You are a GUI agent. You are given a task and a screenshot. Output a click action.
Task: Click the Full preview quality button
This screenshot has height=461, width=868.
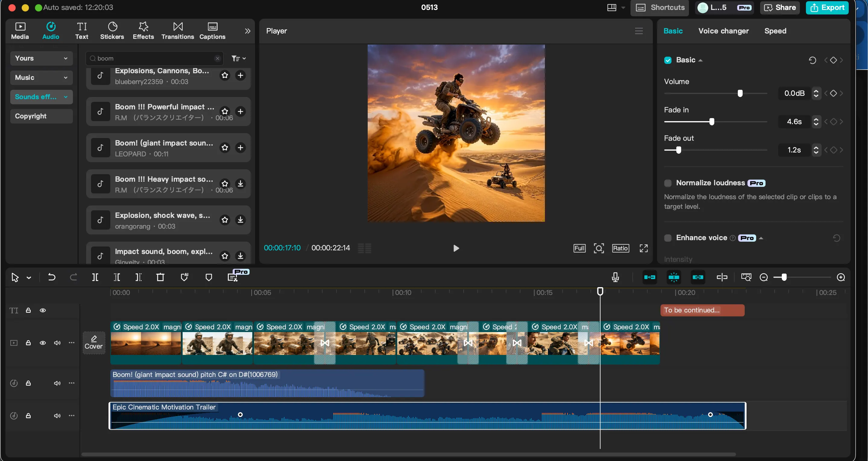[579, 248]
